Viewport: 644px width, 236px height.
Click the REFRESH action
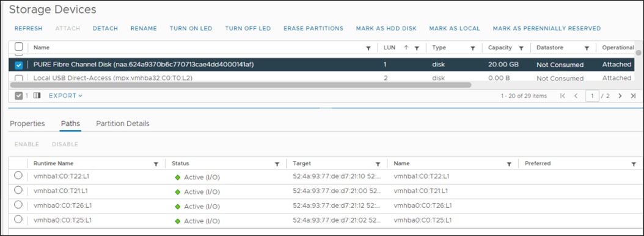[x=28, y=28]
